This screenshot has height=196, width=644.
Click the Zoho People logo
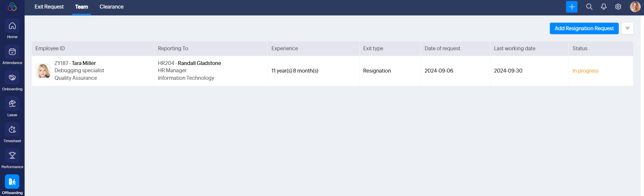point(12,7)
